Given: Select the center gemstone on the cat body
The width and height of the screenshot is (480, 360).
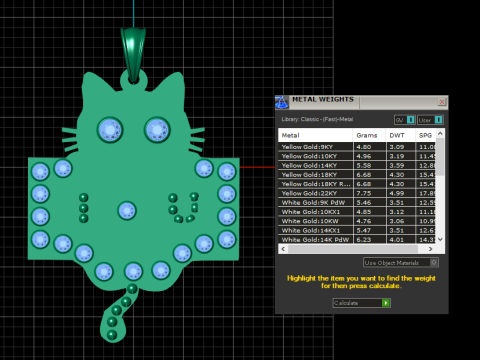Looking at the screenshot, I should click(x=127, y=211).
